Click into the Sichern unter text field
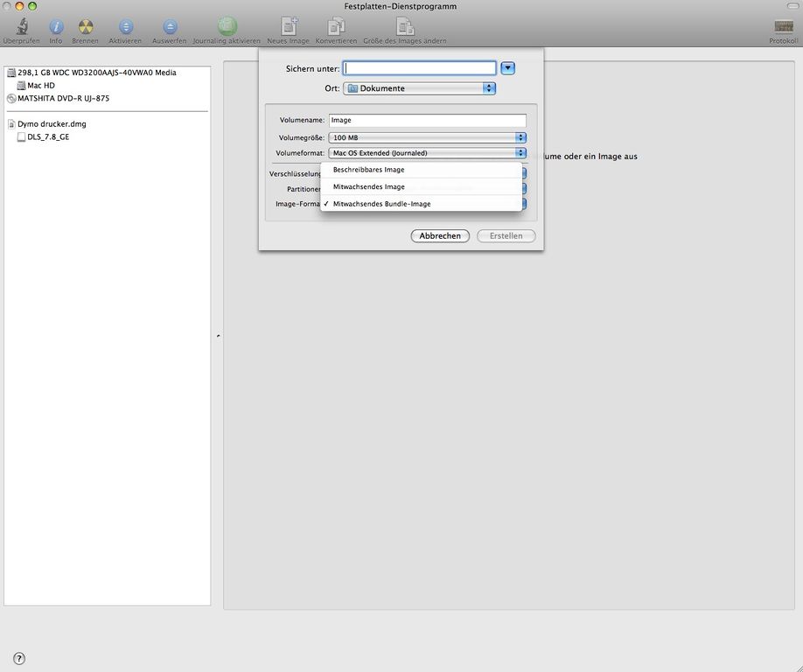The width and height of the screenshot is (803, 672). 419,68
